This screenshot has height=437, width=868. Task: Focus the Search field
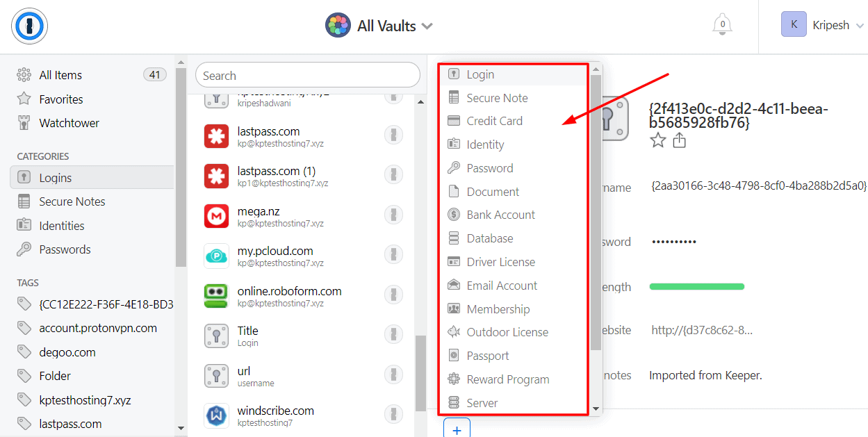308,75
